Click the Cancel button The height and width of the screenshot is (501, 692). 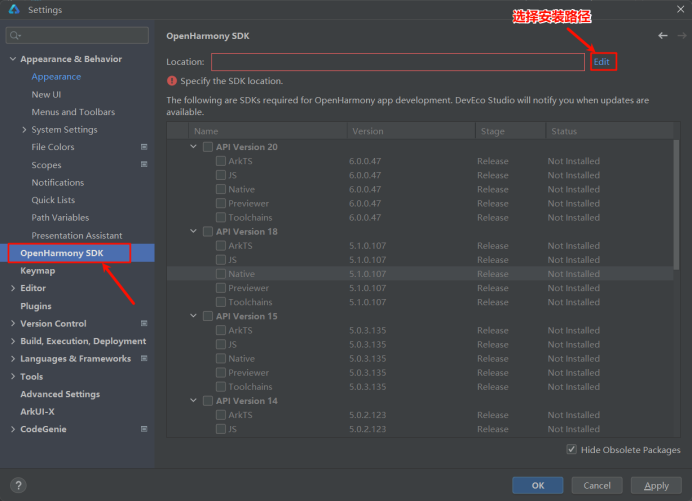click(x=597, y=486)
